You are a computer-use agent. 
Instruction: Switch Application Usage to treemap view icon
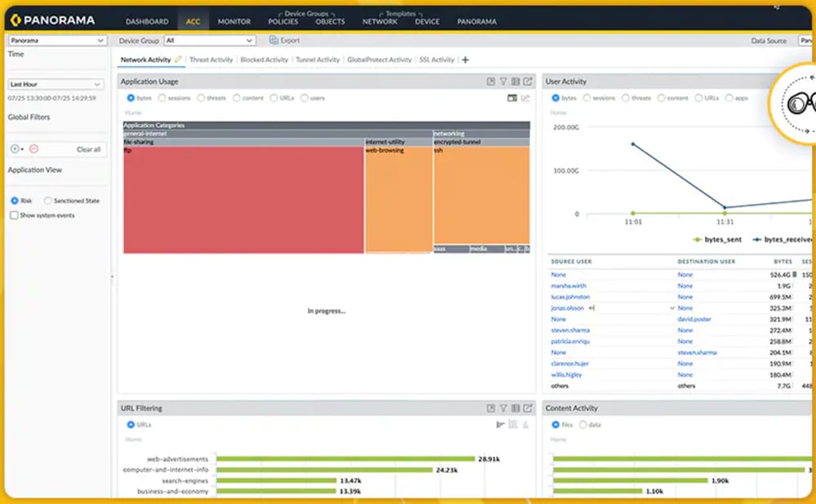click(x=512, y=98)
